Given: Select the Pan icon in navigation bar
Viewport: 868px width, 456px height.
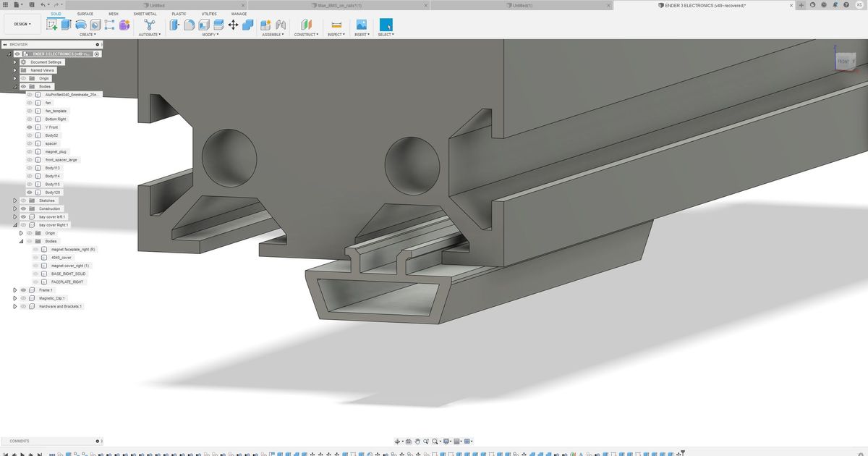Looking at the screenshot, I should [x=417, y=442].
